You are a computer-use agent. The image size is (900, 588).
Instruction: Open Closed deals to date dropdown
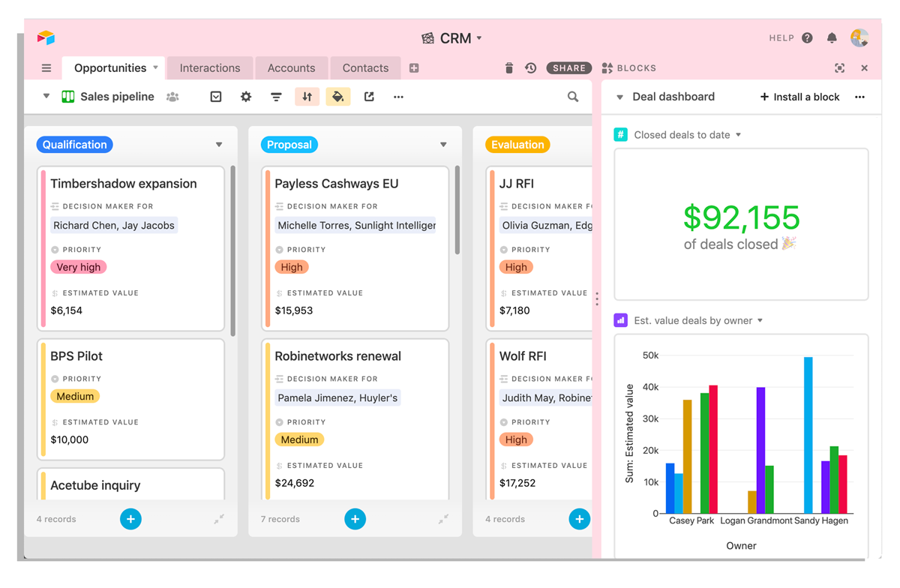(739, 135)
